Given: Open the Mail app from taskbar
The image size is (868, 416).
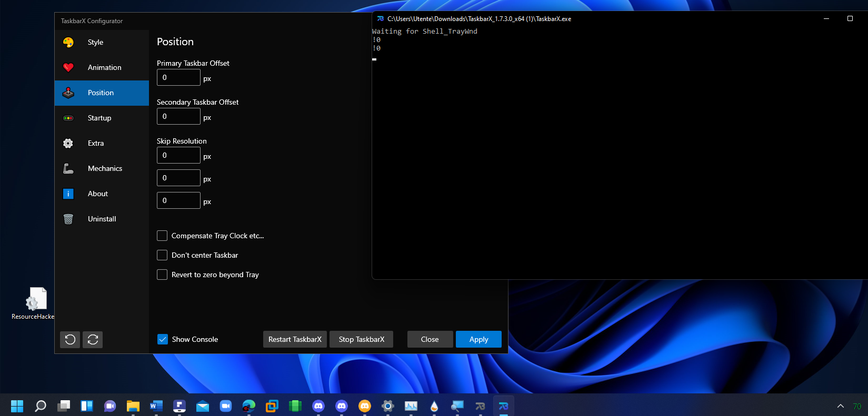Looking at the screenshot, I should [x=203, y=406].
